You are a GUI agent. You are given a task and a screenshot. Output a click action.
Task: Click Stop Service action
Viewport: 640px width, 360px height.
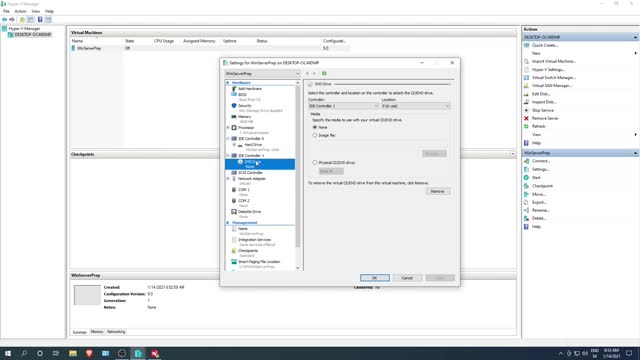(542, 110)
